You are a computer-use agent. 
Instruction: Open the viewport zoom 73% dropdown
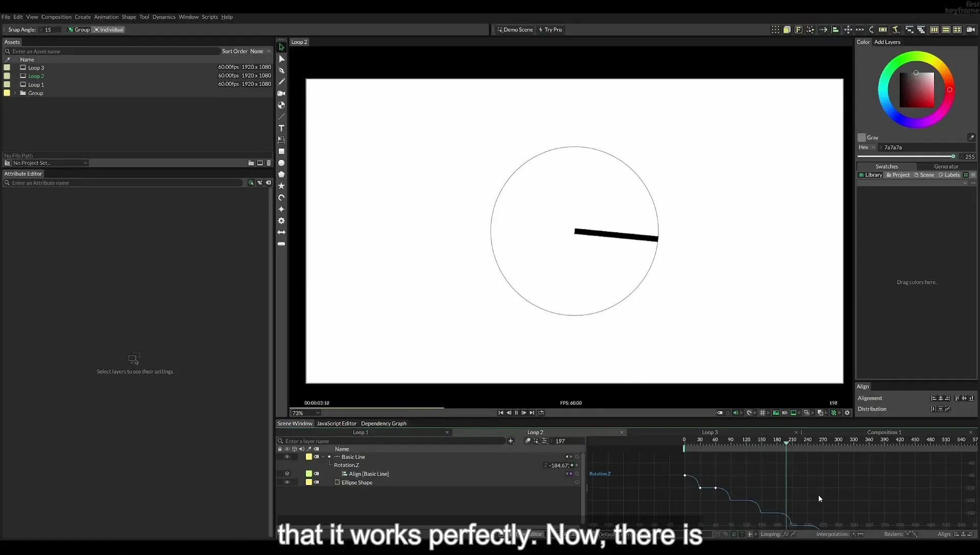click(x=305, y=413)
